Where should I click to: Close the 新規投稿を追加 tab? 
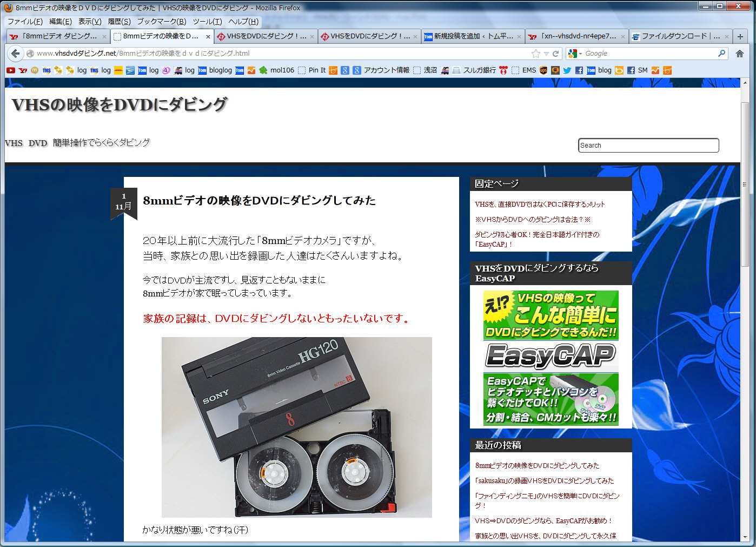point(519,37)
